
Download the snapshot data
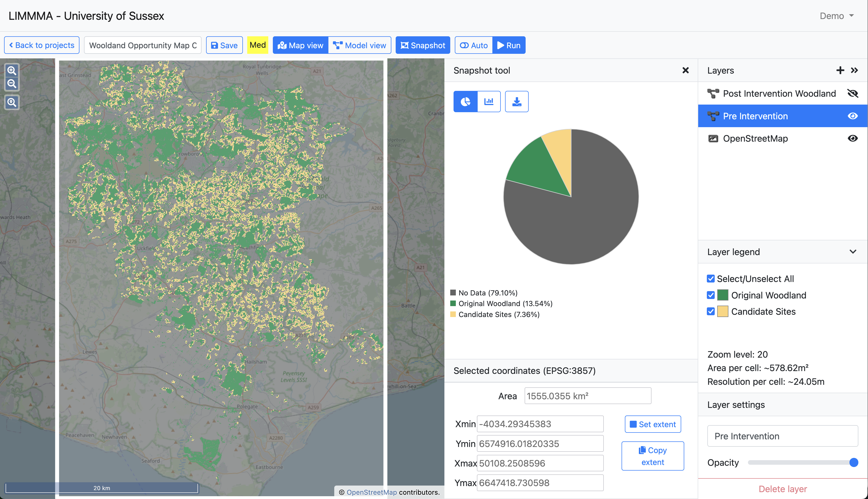516,102
